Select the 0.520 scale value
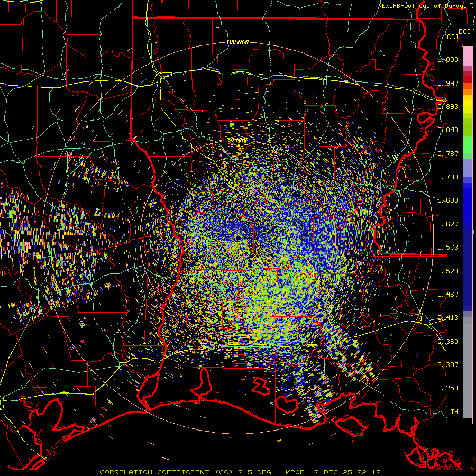 tap(448, 271)
